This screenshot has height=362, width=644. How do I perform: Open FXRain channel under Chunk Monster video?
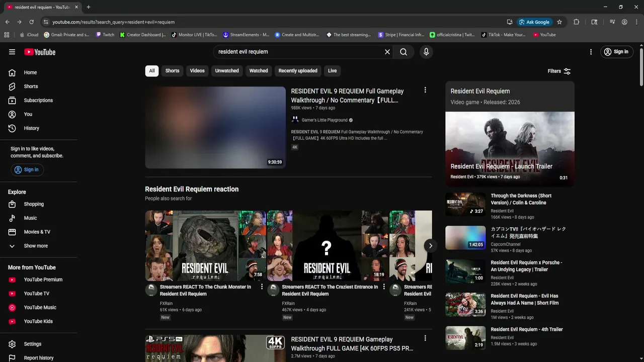(166, 304)
